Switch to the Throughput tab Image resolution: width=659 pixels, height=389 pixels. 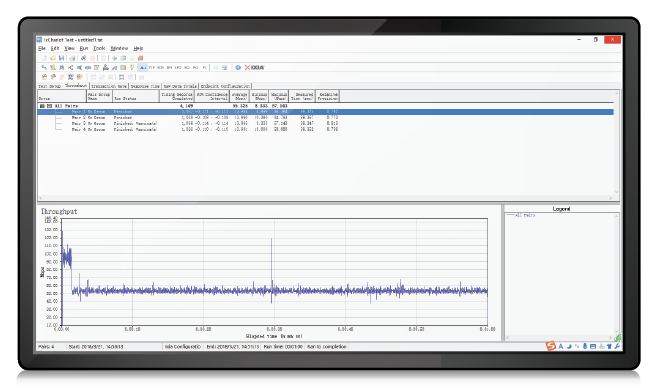tap(76, 86)
